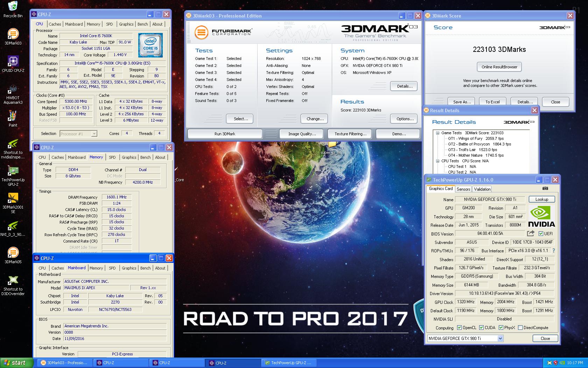Click the 3DMark03 Professional Edition title icon

click(x=189, y=16)
